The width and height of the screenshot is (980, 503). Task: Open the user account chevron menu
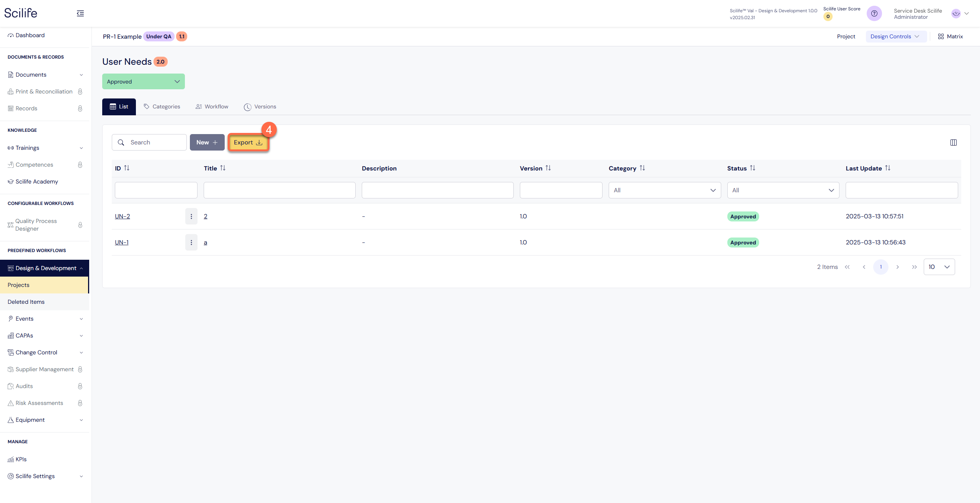point(967,13)
